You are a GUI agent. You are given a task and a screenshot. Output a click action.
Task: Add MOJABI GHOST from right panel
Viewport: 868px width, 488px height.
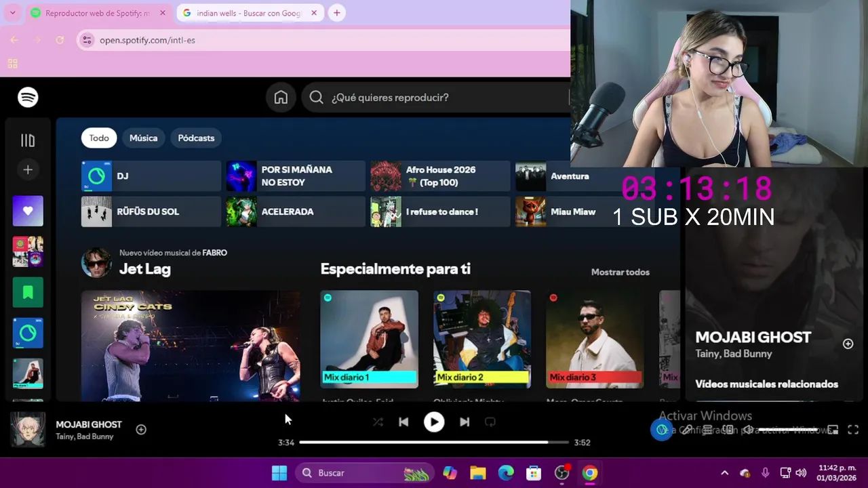click(848, 344)
